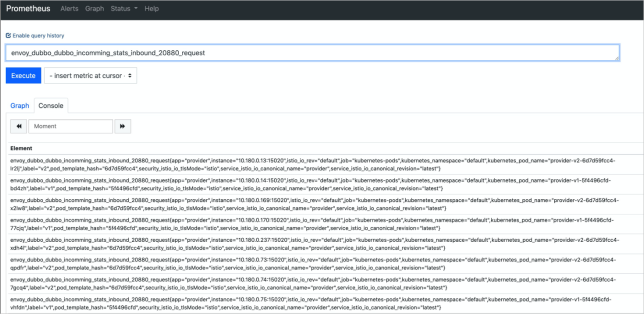This screenshot has height=314, width=644.
Task: Select result row with instance 10.180.0.73:15020
Action: [326, 264]
